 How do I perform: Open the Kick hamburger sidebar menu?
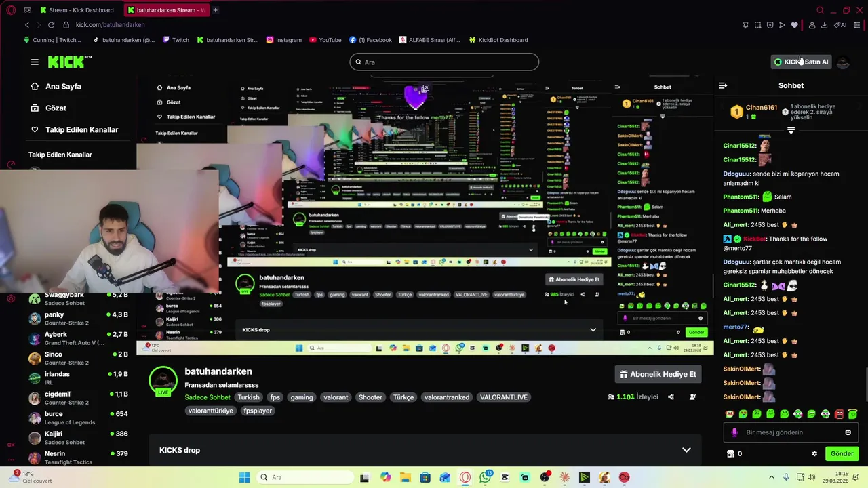[35, 62]
